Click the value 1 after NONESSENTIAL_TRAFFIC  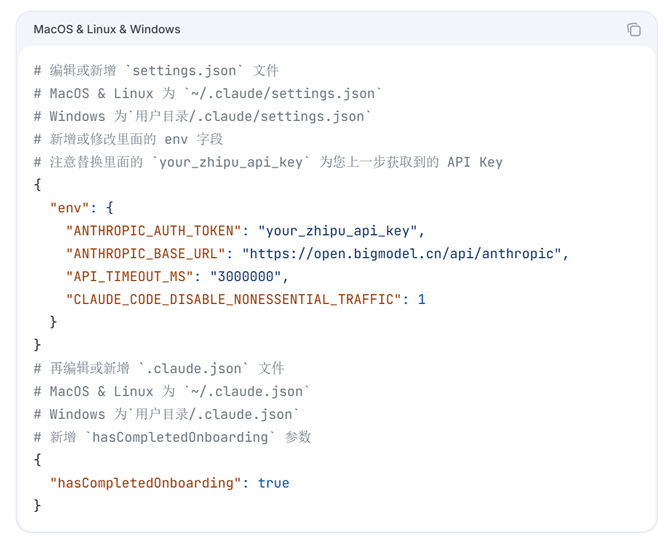421,300
